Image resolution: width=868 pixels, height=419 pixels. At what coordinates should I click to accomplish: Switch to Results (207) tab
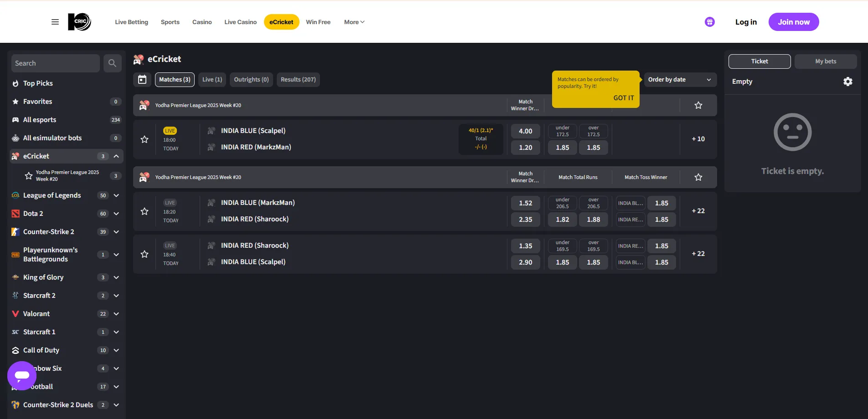click(x=298, y=80)
